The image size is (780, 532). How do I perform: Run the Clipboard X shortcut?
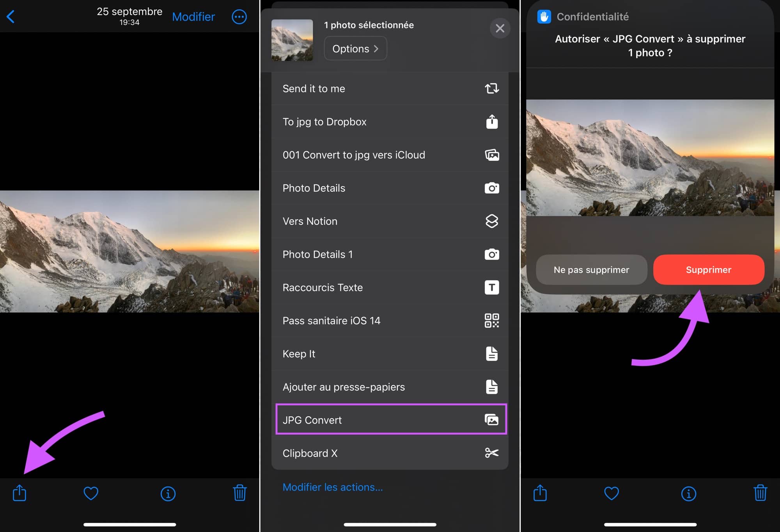[x=390, y=453]
